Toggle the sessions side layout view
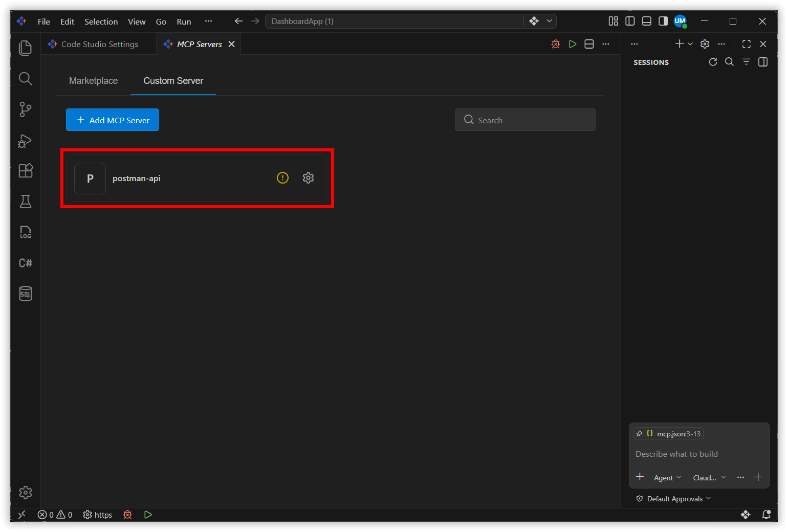This screenshot has height=532, width=788. click(x=763, y=62)
